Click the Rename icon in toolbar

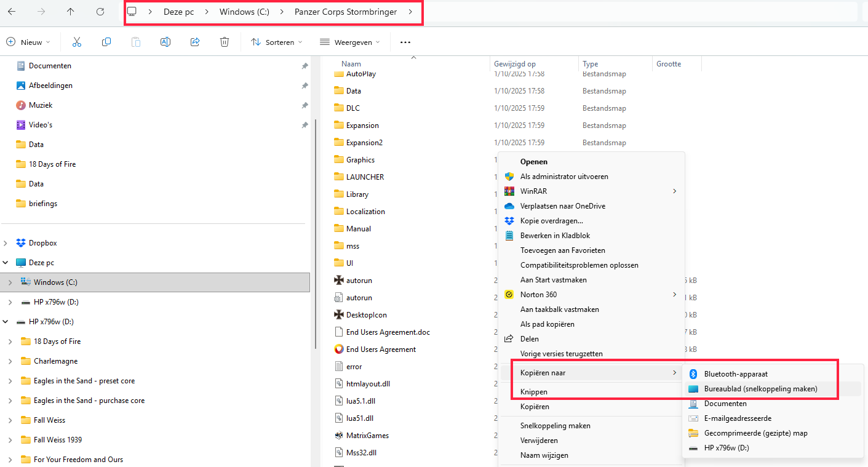click(x=165, y=42)
